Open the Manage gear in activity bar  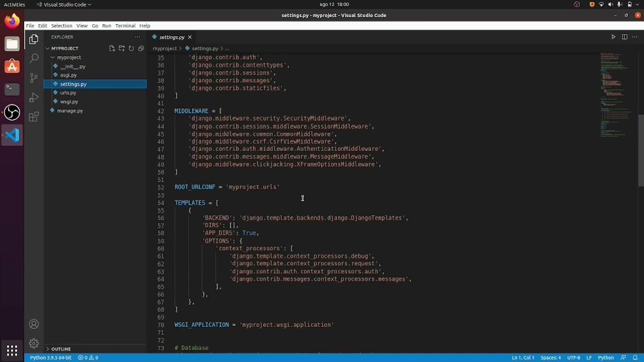coord(34,343)
